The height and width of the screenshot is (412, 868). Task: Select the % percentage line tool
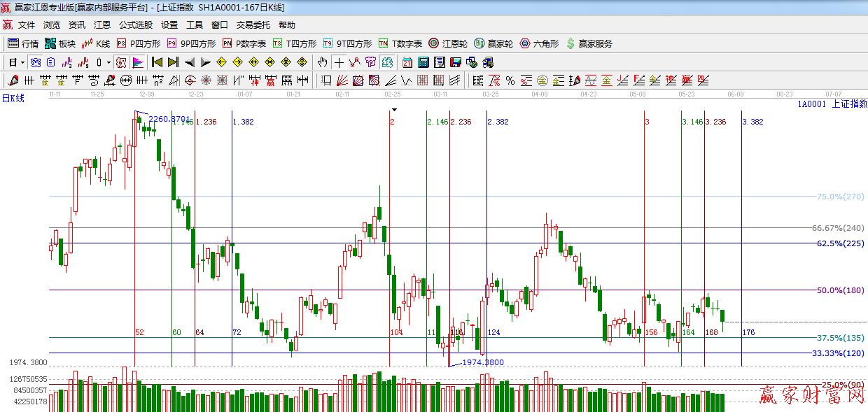[510, 80]
